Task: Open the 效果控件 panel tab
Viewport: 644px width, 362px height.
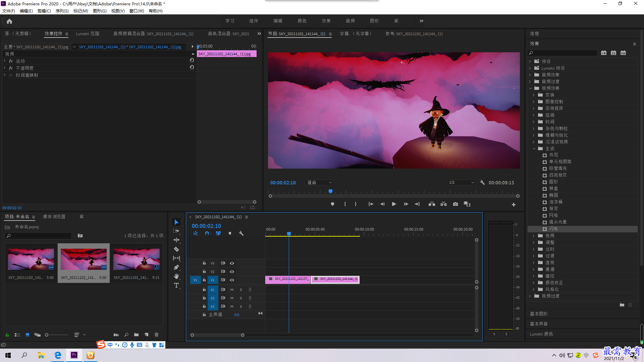Action: [x=53, y=34]
